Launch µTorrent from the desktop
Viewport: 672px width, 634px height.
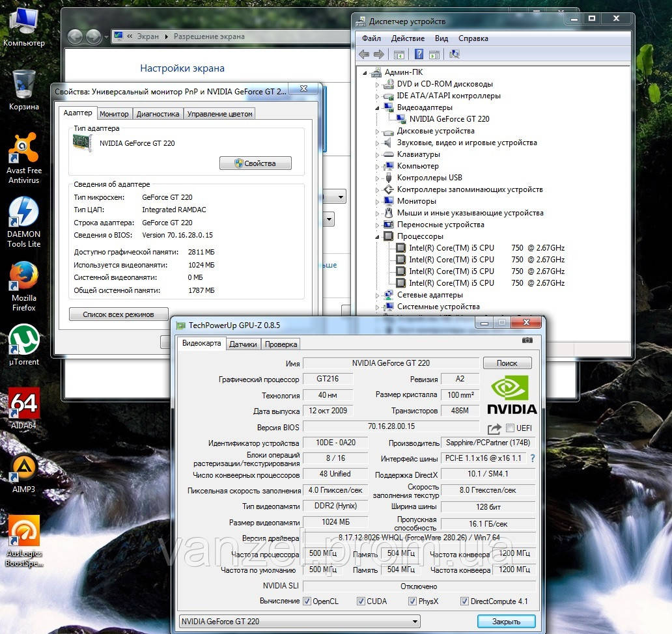coord(24,345)
